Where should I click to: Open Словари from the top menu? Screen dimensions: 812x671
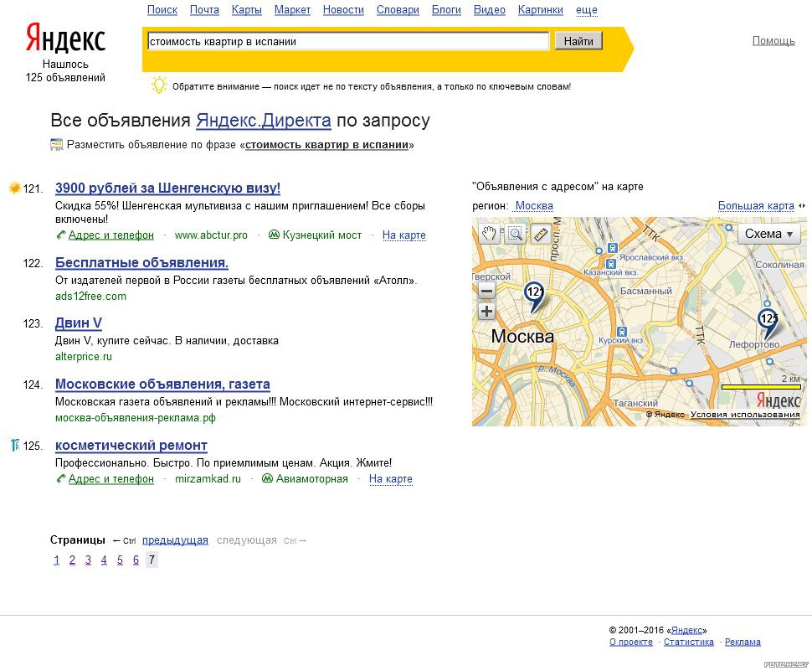coord(398,10)
